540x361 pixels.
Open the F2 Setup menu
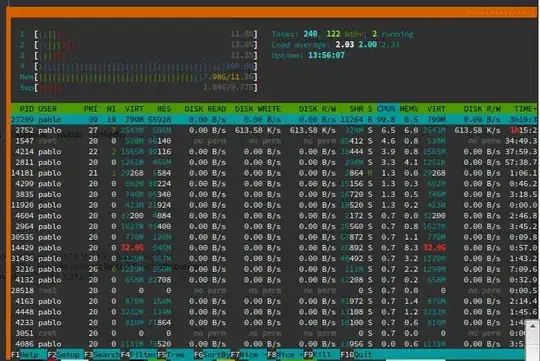pos(65,354)
